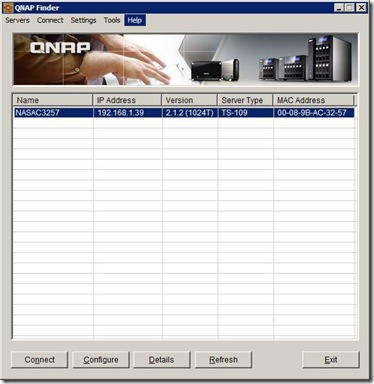Sort by Server Type column header
Screen dimensions: 374x384
pyautogui.click(x=245, y=100)
